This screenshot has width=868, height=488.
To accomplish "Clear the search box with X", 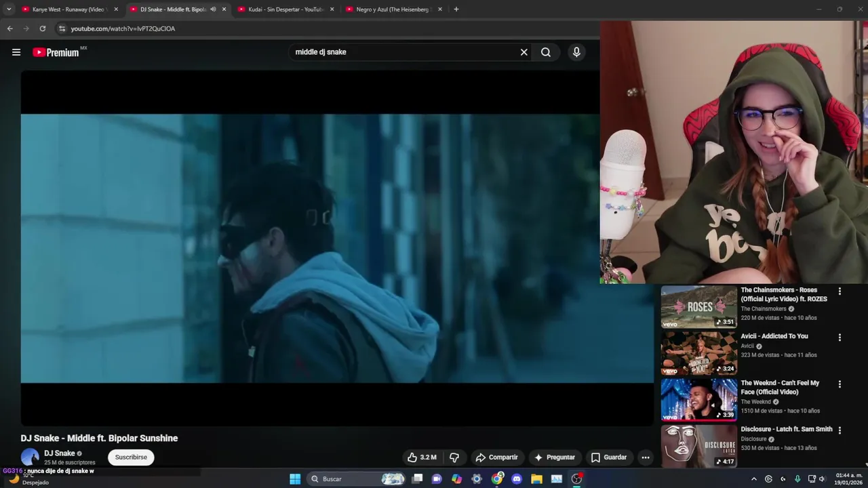I will (524, 52).
